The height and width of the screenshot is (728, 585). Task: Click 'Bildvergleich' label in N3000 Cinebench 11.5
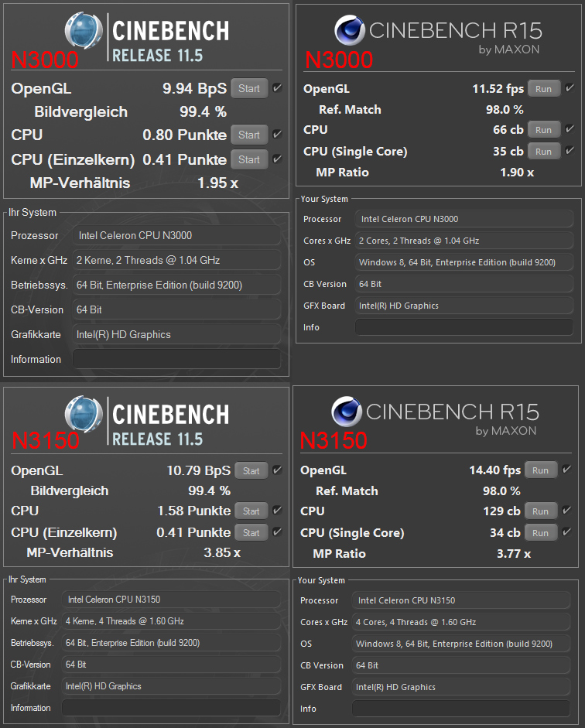(80, 112)
